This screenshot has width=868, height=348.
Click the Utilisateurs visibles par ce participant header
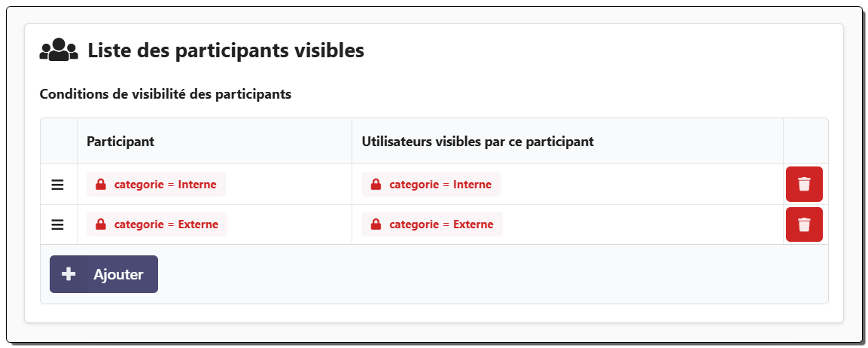478,142
